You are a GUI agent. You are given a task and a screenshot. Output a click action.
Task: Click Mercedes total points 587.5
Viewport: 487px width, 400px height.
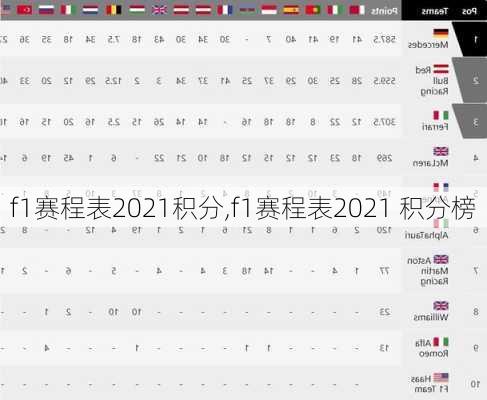pos(385,39)
